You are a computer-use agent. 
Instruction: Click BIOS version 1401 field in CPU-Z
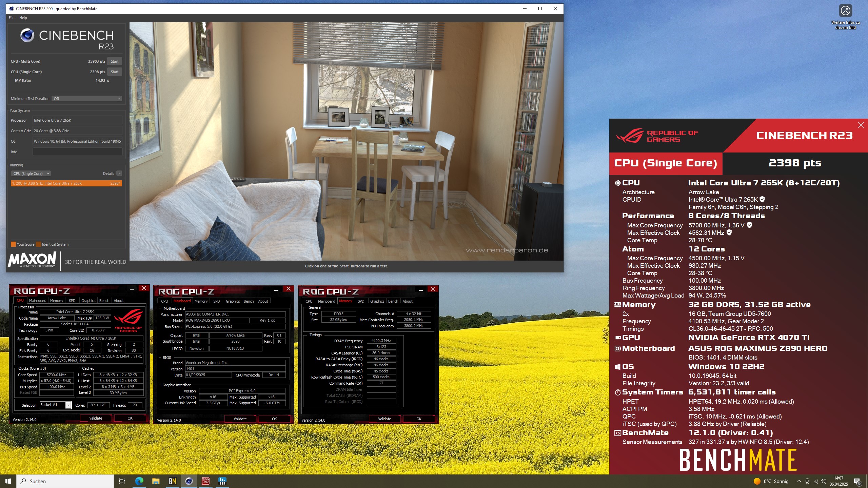point(235,369)
